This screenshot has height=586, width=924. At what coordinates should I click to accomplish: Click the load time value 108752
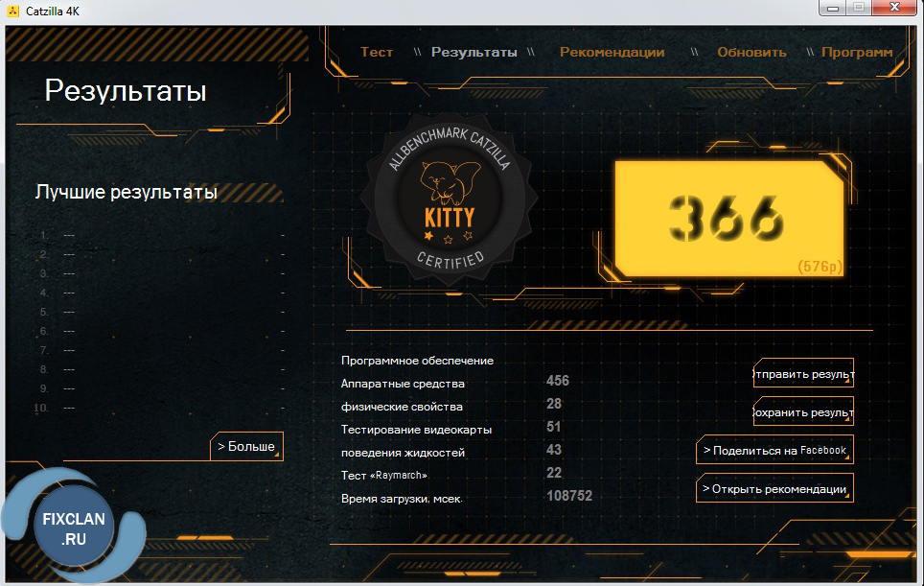pos(569,496)
